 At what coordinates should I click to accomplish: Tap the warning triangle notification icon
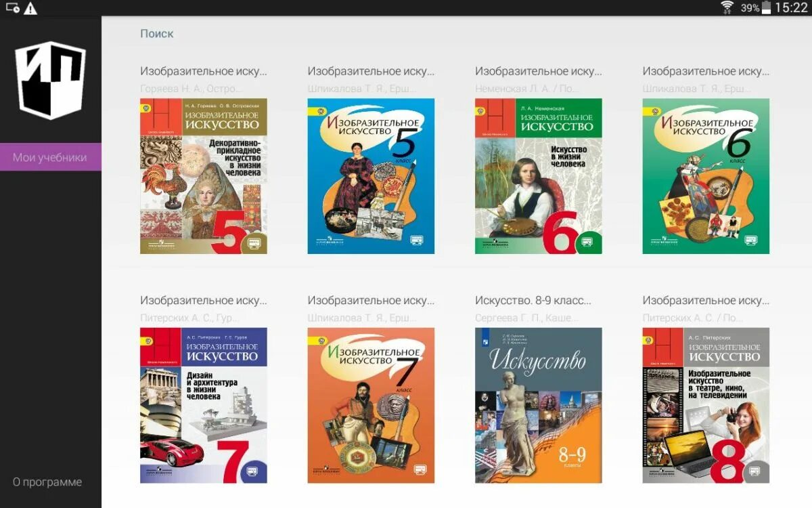pos(30,8)
